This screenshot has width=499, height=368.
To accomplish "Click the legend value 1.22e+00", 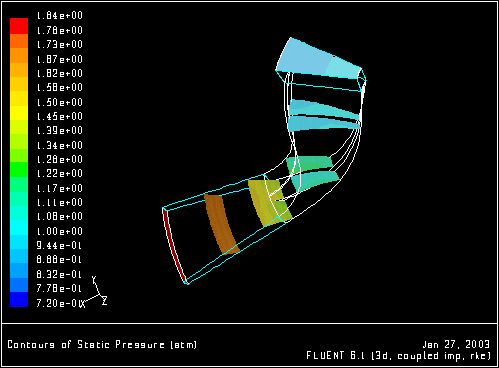I will [60, 173].
